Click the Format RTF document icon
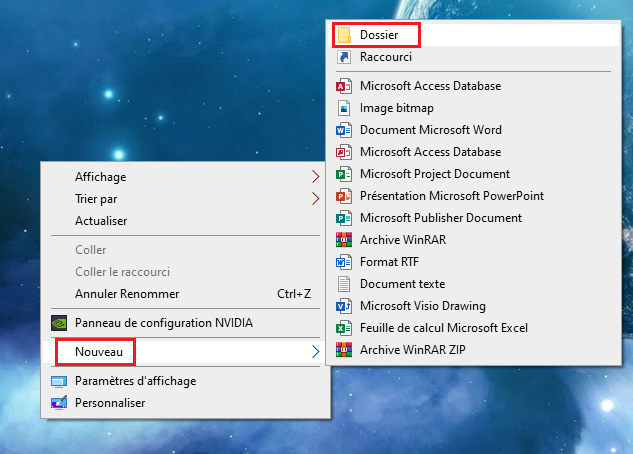This screenshot has height=454, width=633. click(x=344, y=262)
